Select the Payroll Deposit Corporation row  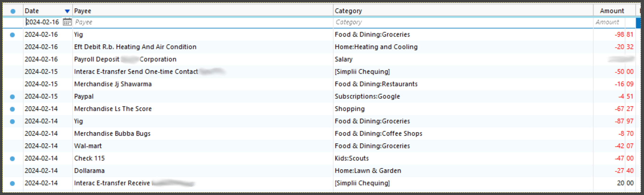(125, 59)
